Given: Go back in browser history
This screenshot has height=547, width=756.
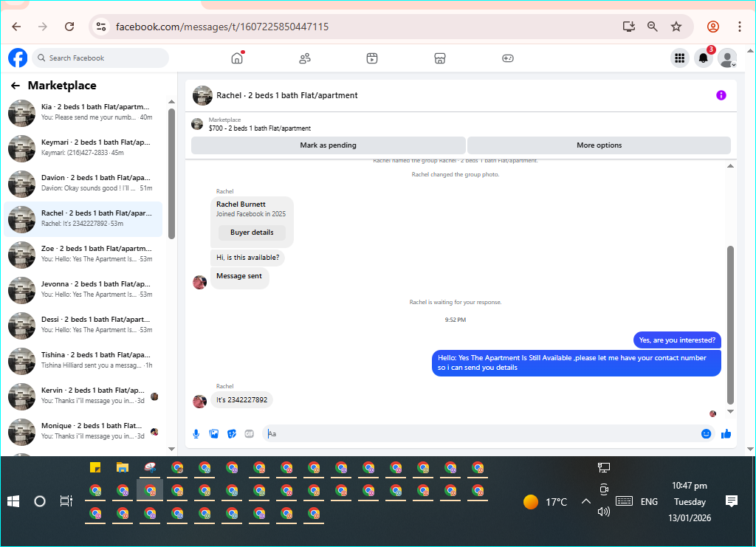Looking at the screenshot, I should click(x=16, y=27).
